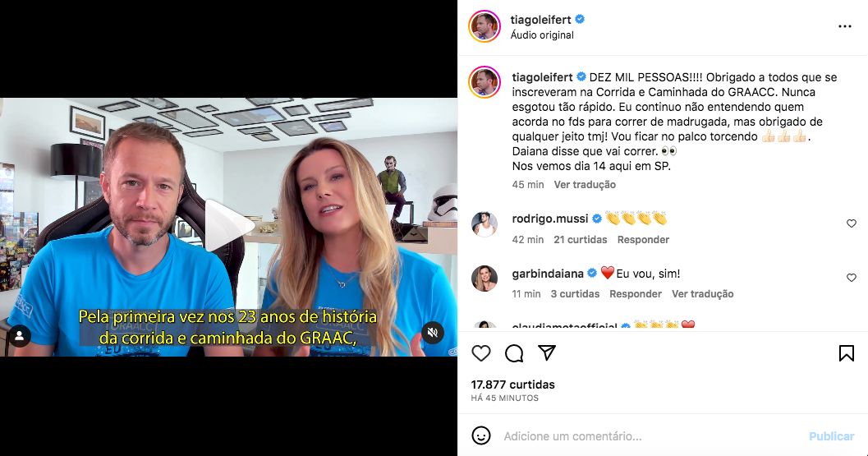
Task: Click Ver tradução under the caption
Action: tap(585, 185)
